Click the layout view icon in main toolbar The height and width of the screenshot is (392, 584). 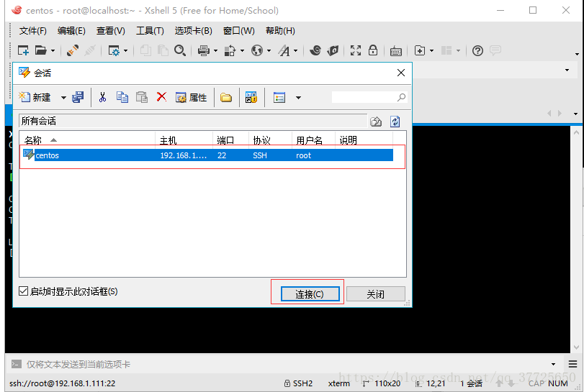(x=446, y=50)
